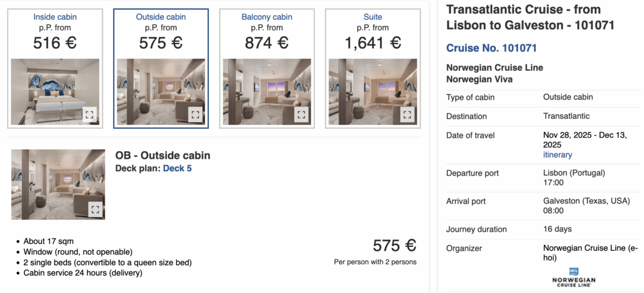Expand the Outside cabin photo fullscreen icon
Image resolution: width=644 pixels, height=293 pixels.
196,115
